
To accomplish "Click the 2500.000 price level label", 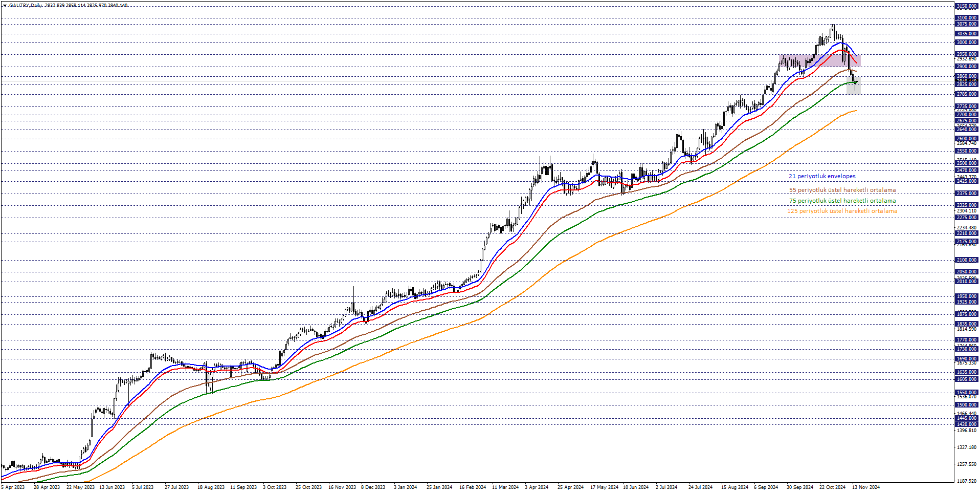I will click(x=966, y=163).
